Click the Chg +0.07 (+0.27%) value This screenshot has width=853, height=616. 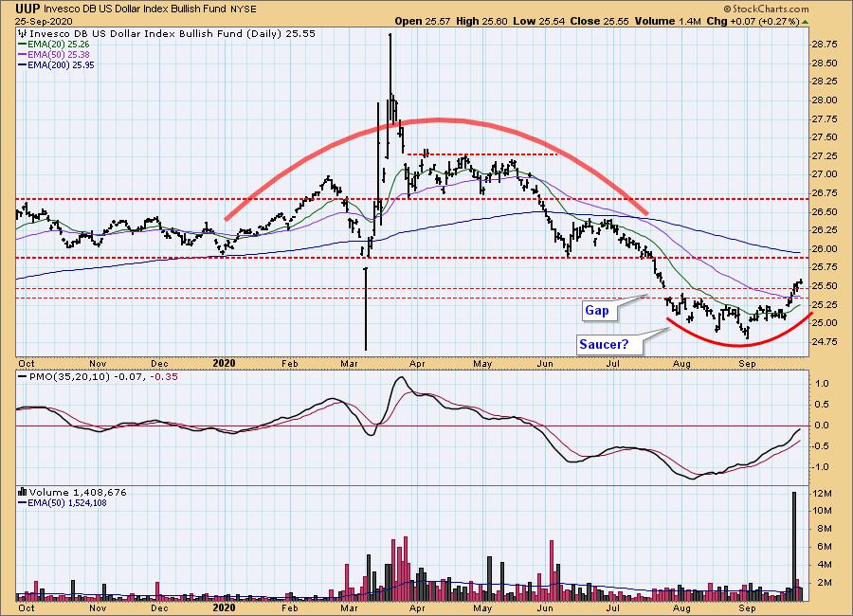(x=753, y=22)
